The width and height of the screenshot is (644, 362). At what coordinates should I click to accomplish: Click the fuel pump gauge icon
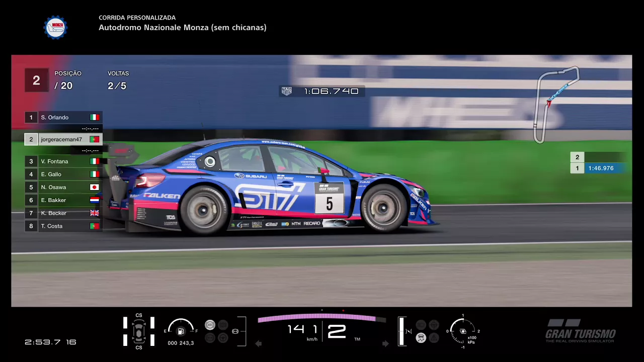[181, 331]
